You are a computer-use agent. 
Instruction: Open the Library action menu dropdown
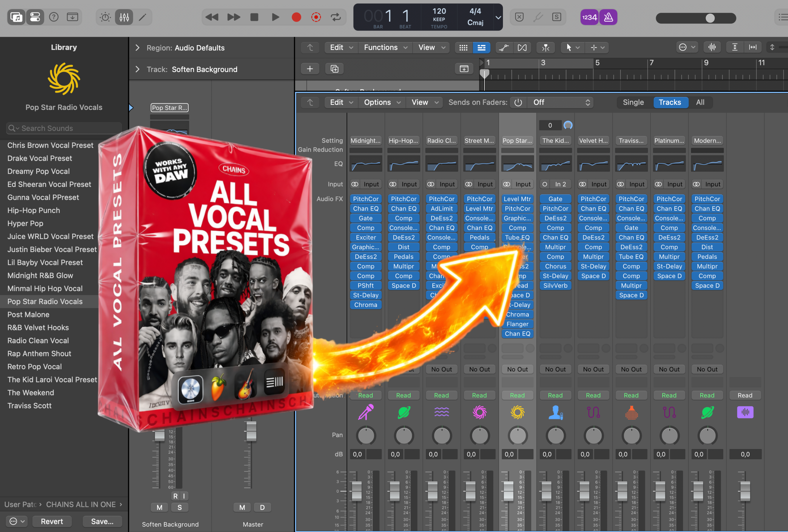click(17, 521)
